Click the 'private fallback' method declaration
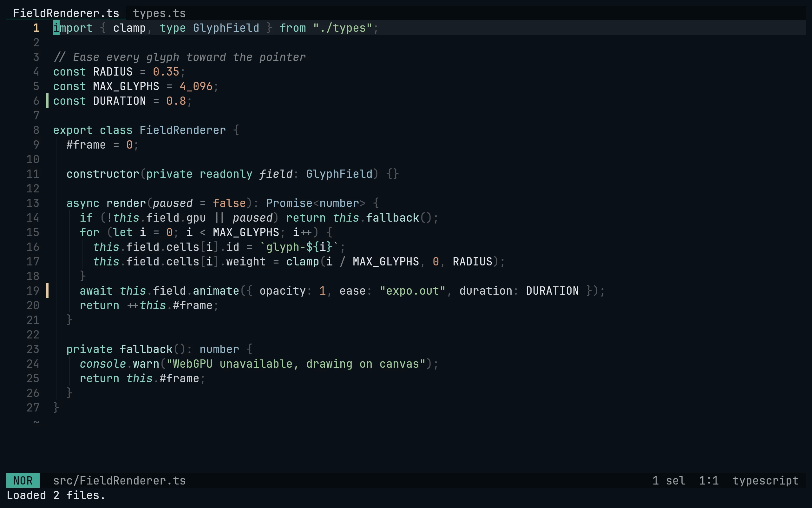Viewport: 812px width, 508px height. [120, 349]
